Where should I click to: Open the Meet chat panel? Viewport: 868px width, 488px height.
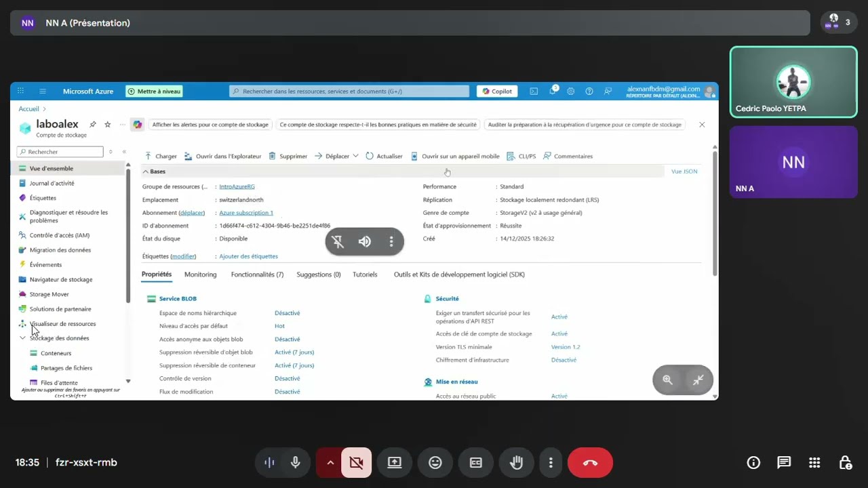(x=784, y=462)
